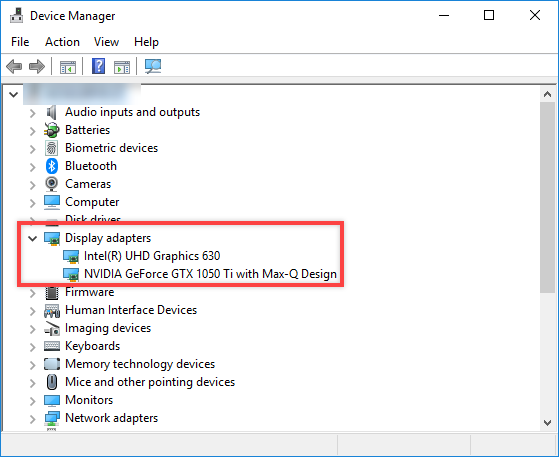The width and height of the screenshot is (559, 457).
Task: Select the Imaging devices icon
Action: (x=52, y=329)
